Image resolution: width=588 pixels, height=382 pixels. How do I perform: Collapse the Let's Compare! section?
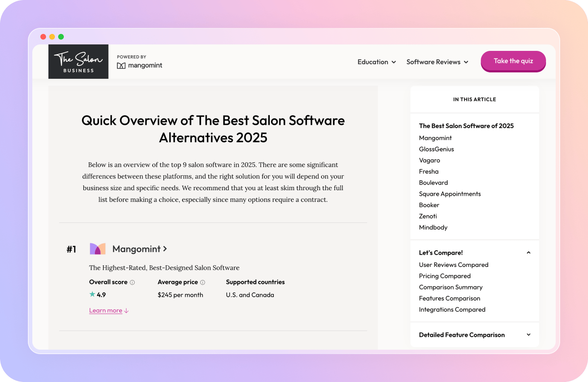[x=529, y=253]
